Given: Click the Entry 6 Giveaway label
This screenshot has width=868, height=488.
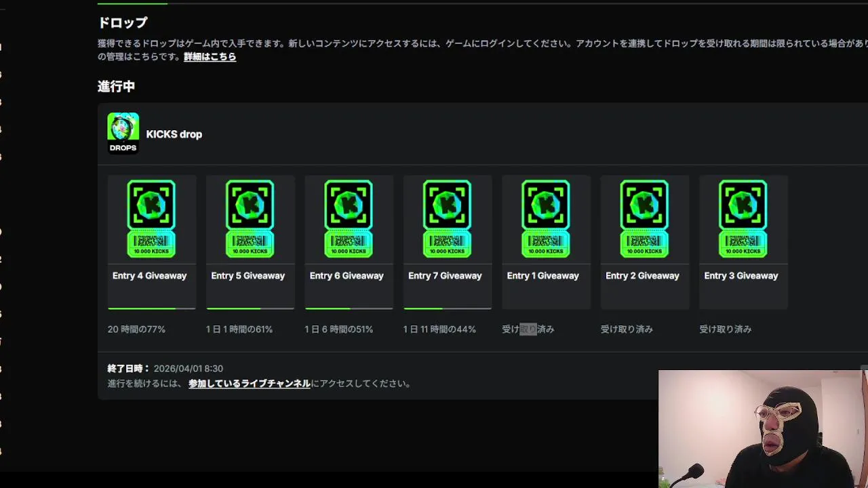Looking at the screenshot, I should (x=347, y=276).
